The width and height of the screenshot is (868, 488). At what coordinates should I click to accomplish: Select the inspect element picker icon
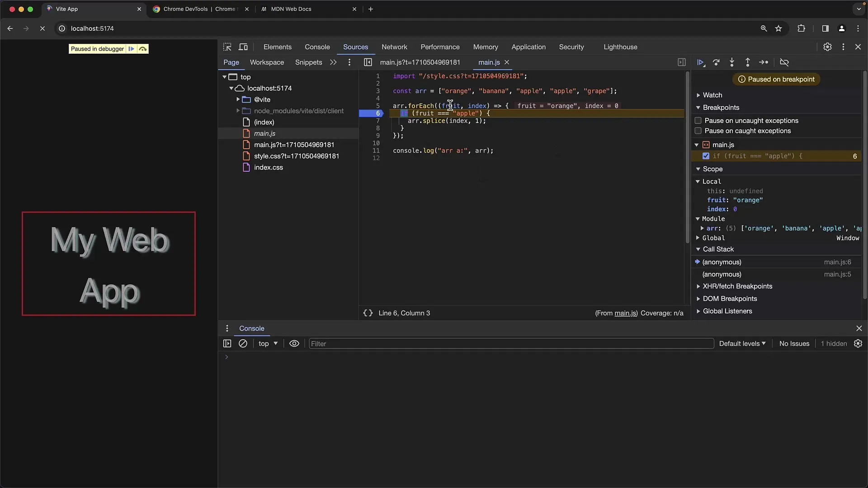227,47
